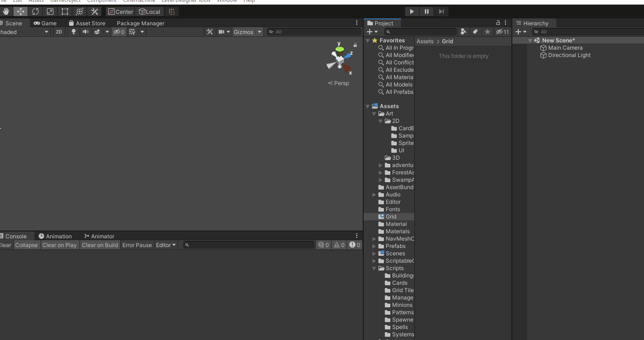
Task: Search by type in the Project panel
Action: tap(464, 32)
